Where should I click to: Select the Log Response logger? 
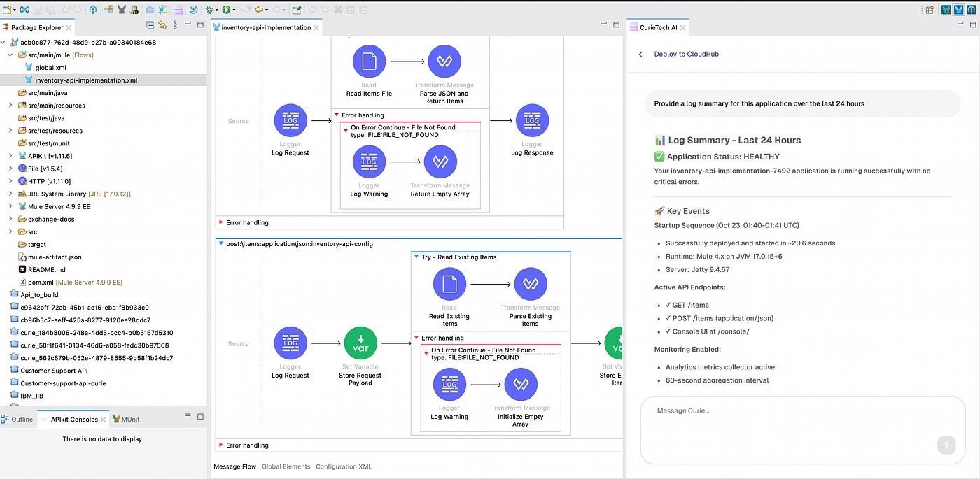tap(532, 121)
